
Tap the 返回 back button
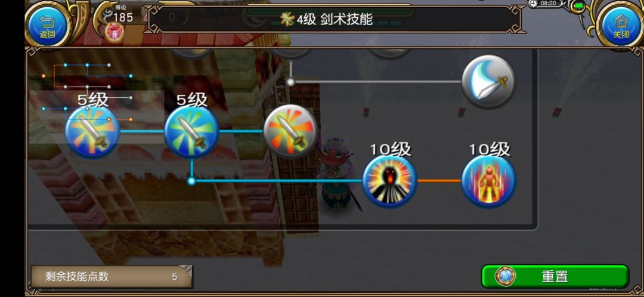coord(47,26)
